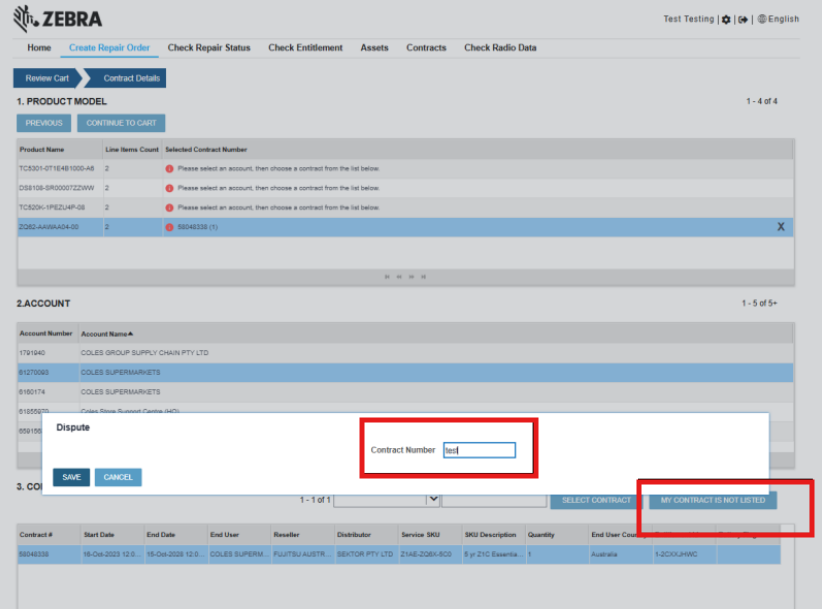This screenshot has height=609, width=822.
Task: Click MY CONTRACT IS NOT LISTED button
Action: 713,501
